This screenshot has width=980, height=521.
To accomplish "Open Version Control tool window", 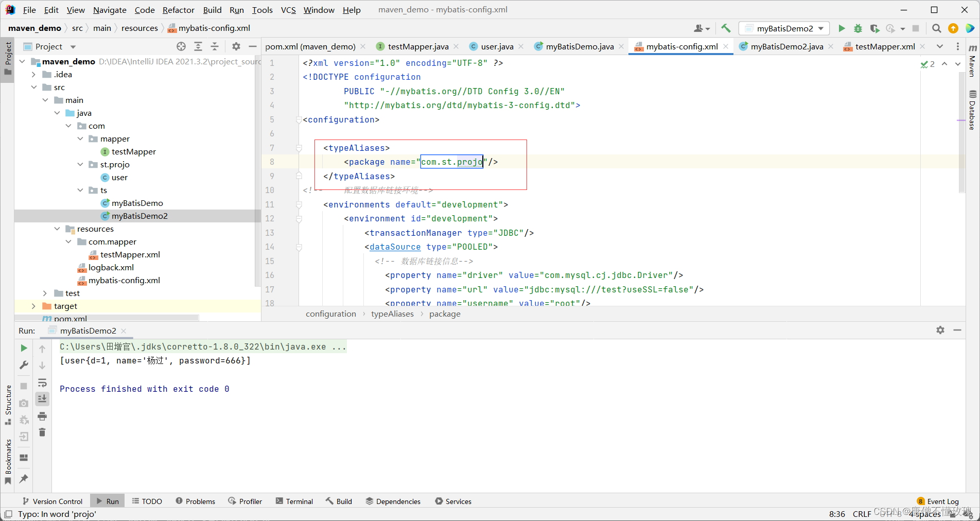I will (52, 501).
